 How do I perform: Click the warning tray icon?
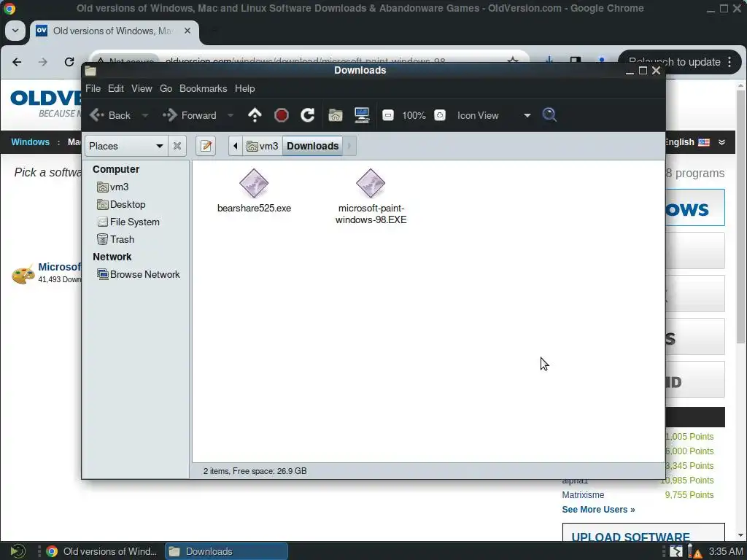[x=695, y=551]
